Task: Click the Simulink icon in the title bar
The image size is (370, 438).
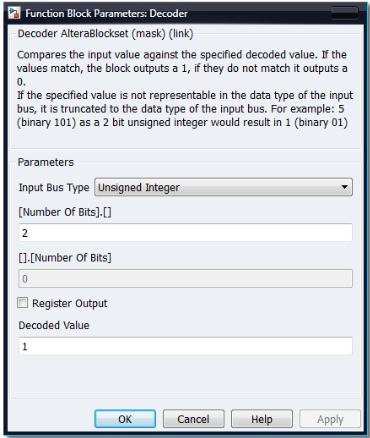Action: click(x=14, y=13)
